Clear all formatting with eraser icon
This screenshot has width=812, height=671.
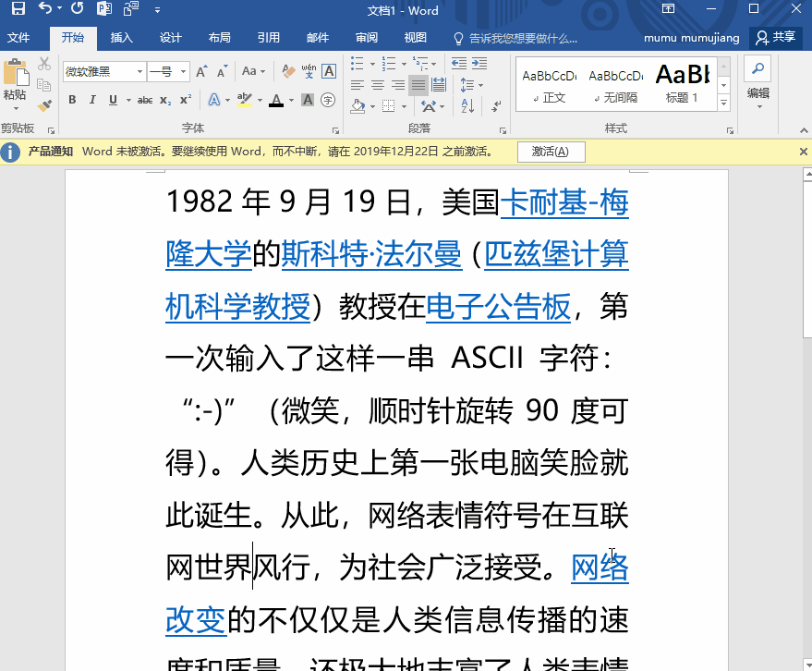point(288,71)
